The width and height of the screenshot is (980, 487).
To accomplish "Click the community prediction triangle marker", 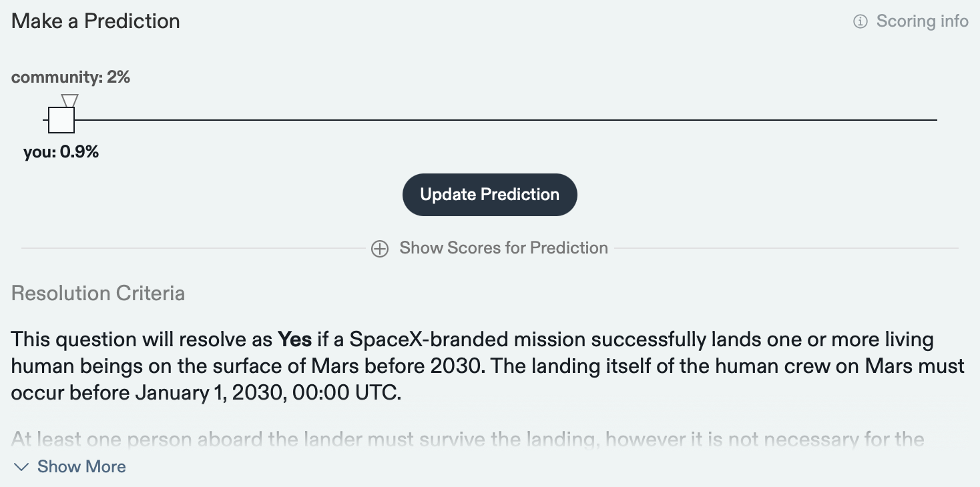I will tap(69, 100).
